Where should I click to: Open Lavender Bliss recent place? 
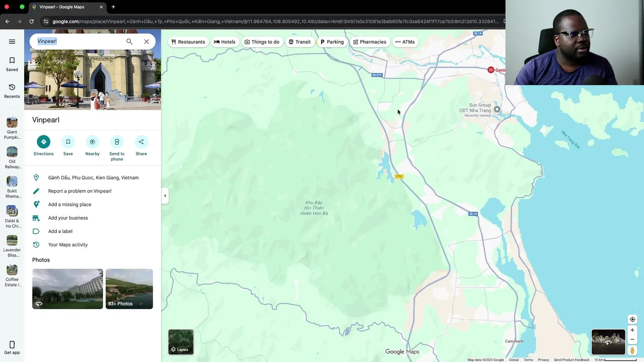(12, 246)
